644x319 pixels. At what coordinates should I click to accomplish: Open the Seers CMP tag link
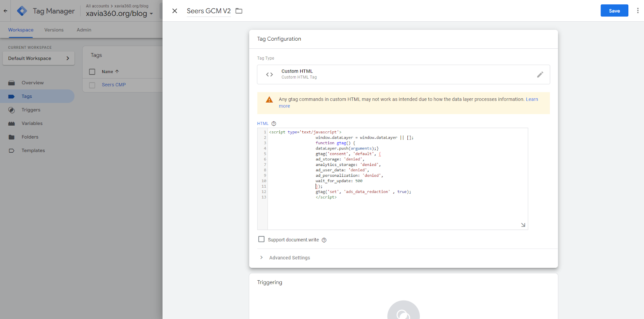[114, 85]
